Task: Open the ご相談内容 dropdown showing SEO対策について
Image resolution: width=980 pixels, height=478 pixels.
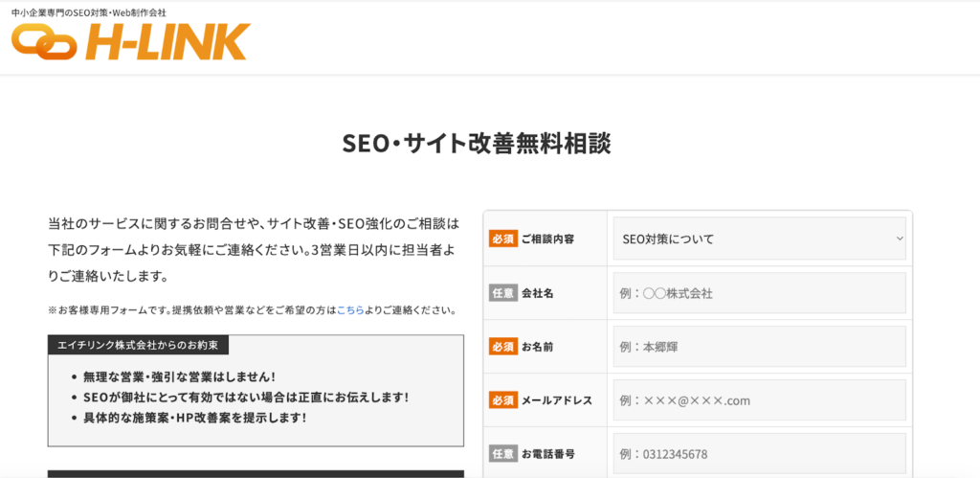Action: tap(759, 239)
